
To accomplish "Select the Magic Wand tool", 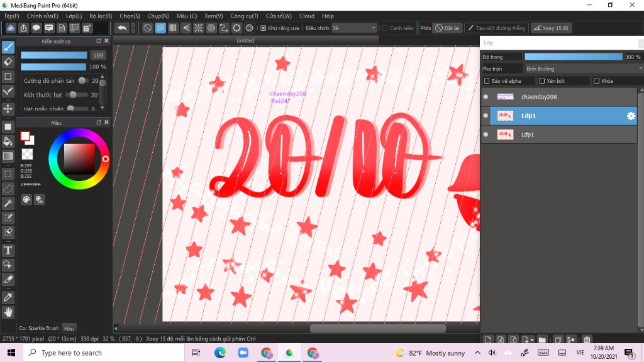I will (x=8, y=203).
